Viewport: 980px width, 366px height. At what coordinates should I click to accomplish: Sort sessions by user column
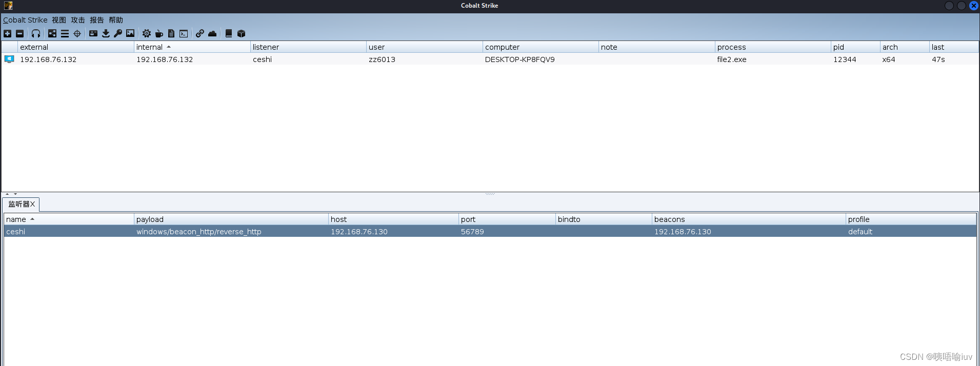pos(425,47)
